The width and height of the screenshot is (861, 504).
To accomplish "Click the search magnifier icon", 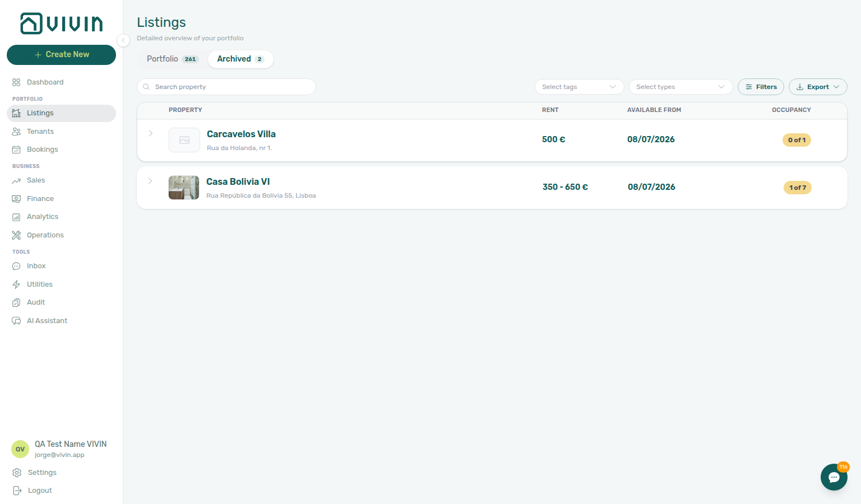I will tap(146, 87).
